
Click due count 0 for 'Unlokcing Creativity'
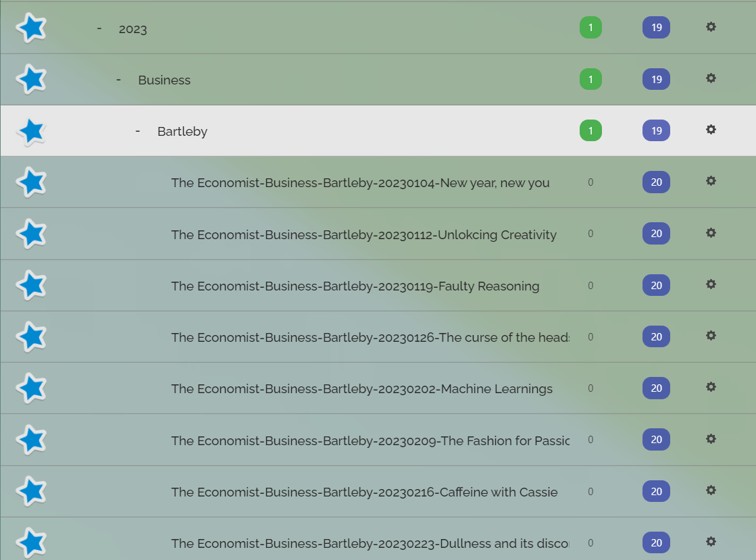[x=590, y=234]
